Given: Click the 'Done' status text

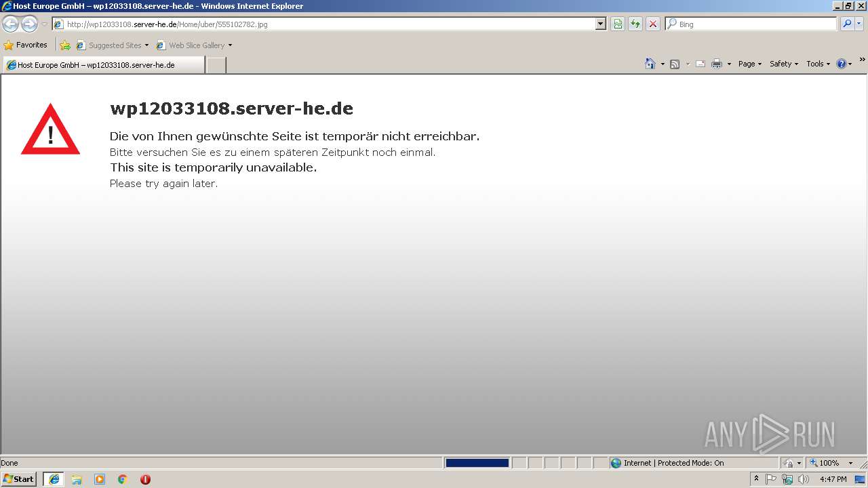Looking at the screenshot, I should [9, 463].
